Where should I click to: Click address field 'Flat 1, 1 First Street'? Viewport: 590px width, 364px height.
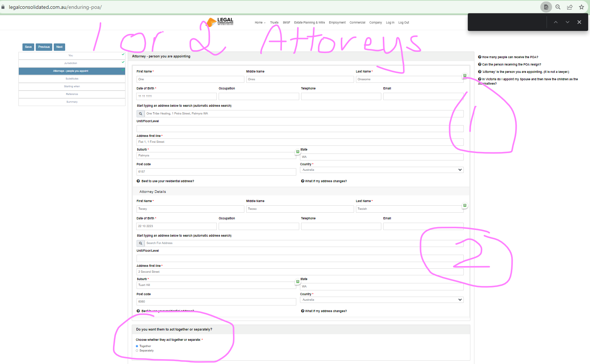click(300, 142)
